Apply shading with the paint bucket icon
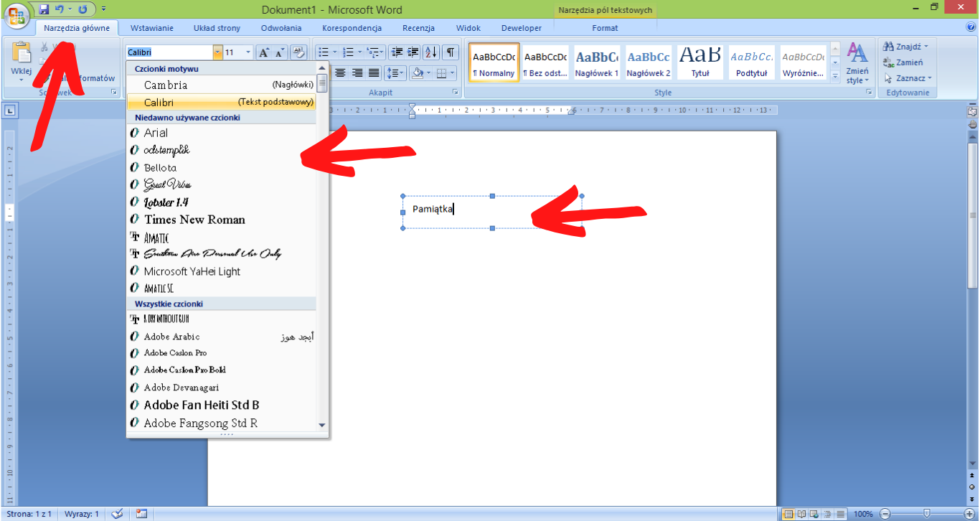 tap(417, 72)
